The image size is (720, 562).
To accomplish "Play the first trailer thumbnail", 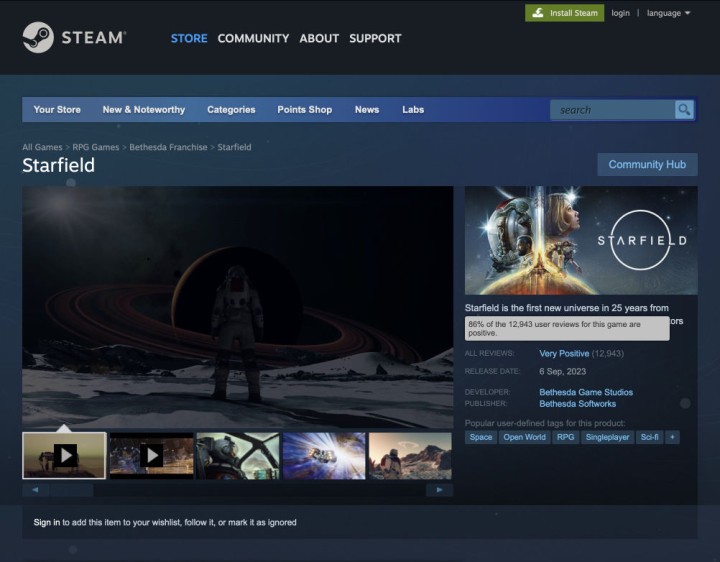I will [x=64, y=455].
